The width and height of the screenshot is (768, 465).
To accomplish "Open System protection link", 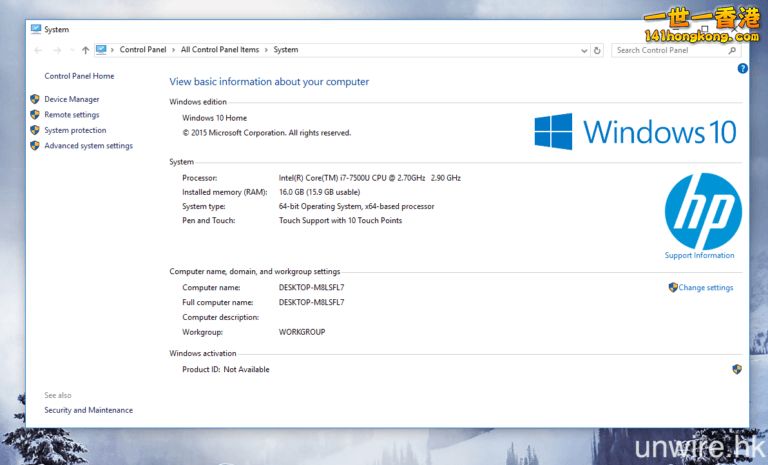I will pos(75,130).
